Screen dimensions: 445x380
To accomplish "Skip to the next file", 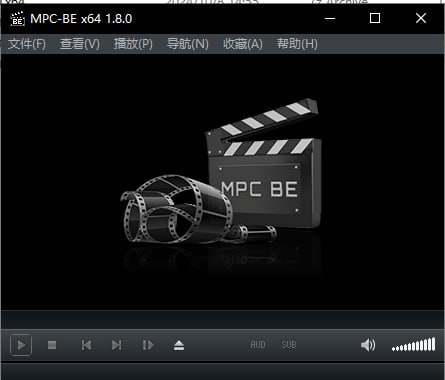I will (x=116, y=345).
